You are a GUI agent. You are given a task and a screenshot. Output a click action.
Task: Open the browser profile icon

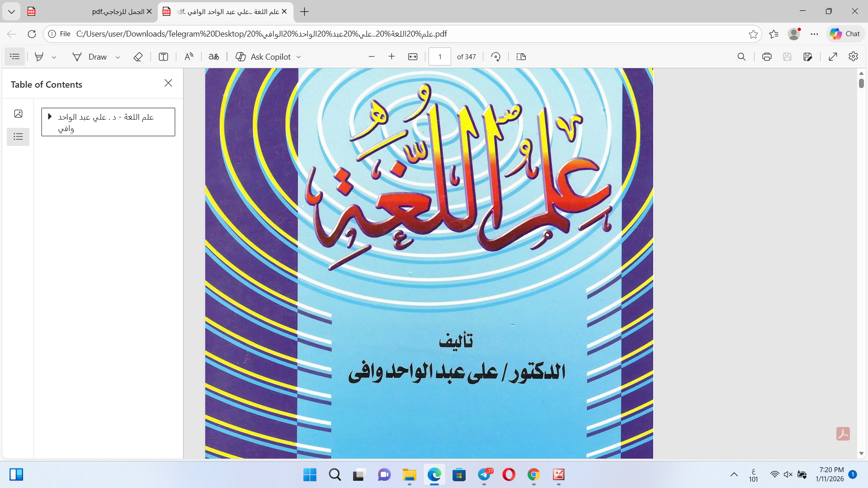pos(794,34)
